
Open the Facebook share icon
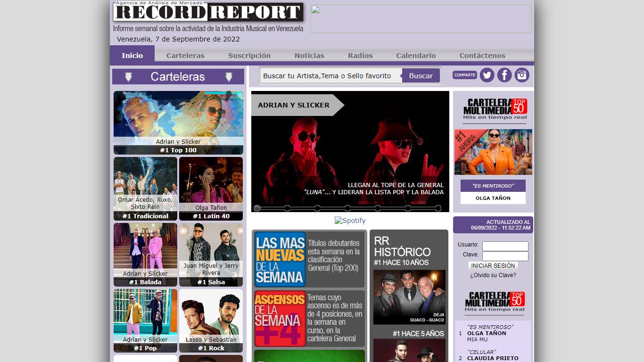coord(504,75)
